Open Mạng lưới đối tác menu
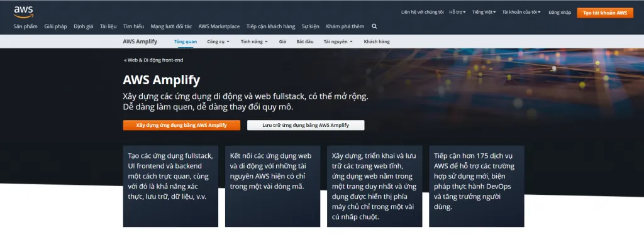Image resolution: width=644 pixels, height=242 pixels. (171, 26)
